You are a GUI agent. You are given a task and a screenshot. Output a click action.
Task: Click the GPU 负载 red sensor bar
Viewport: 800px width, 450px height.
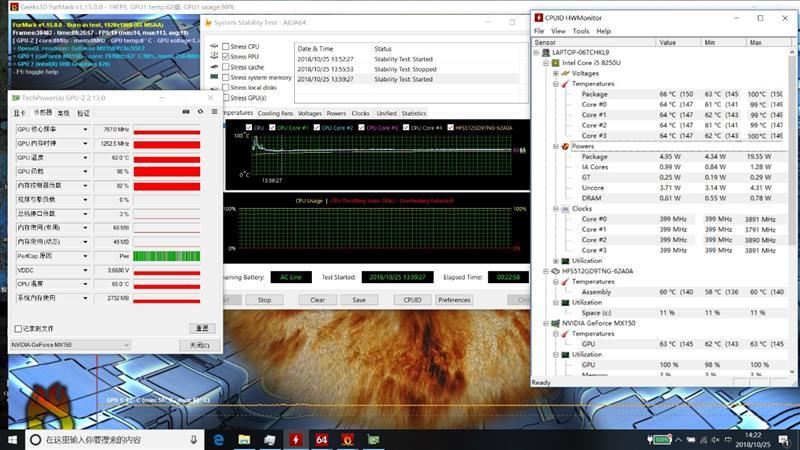click(x=166, y=172)
